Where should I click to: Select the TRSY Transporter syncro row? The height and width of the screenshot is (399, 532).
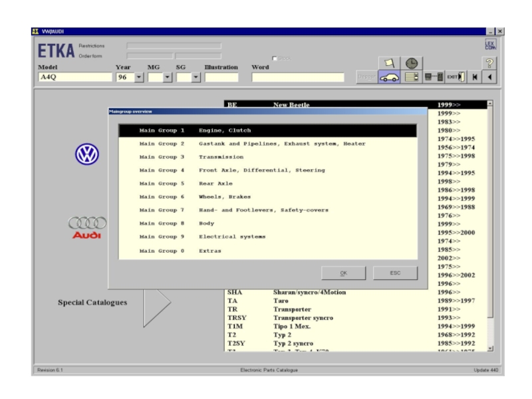coord(355,318)
